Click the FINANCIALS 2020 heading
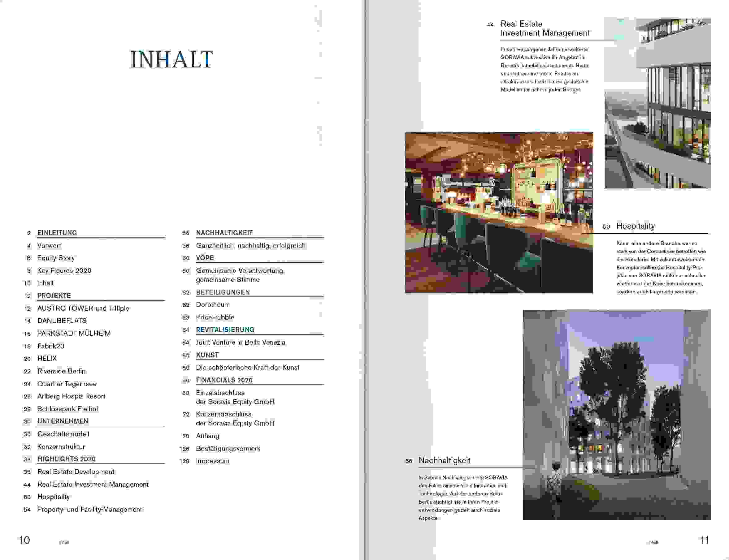The height and width of the screenshot is (560, 729). click(x=224, y=380)
